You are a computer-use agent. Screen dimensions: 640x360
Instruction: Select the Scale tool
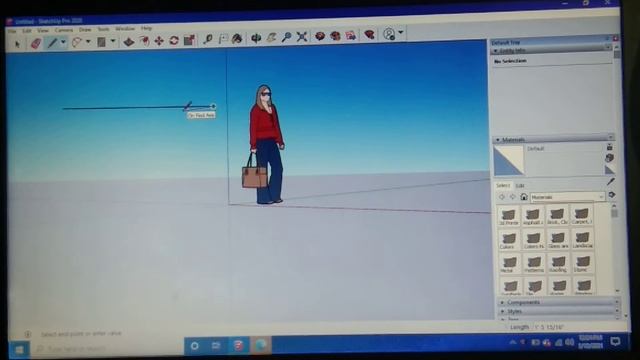tap(189, 40)
